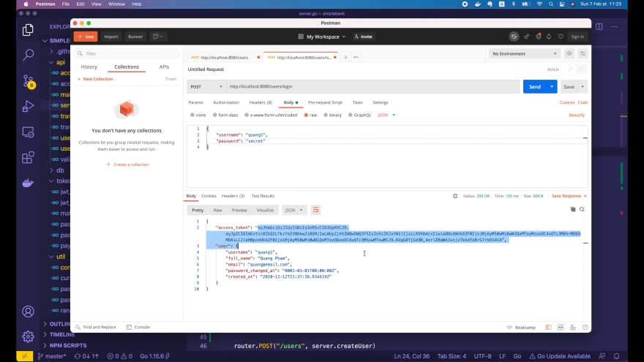Screen dimensions: 644x362
Task: Open manage environments sliders icon
Action: tap(583, 54)
